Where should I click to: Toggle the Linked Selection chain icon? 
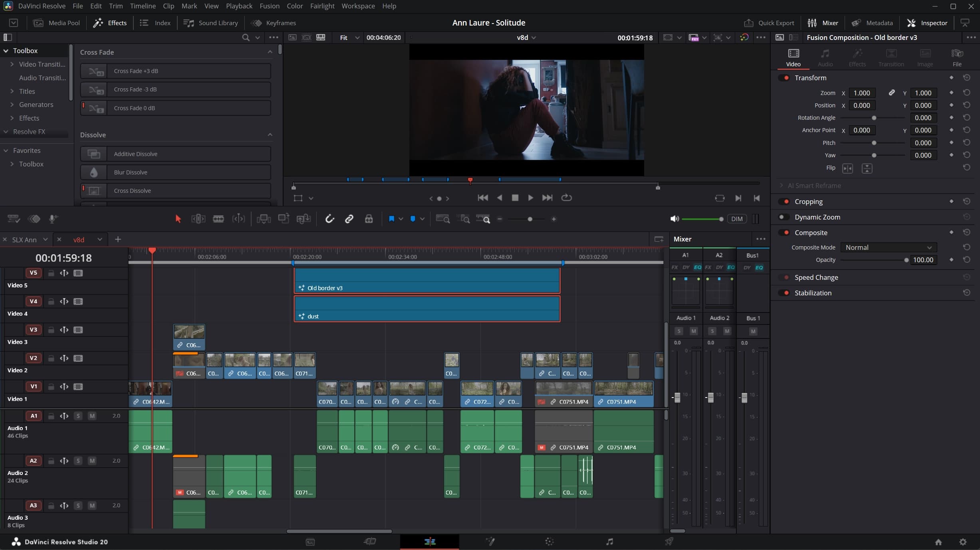(x=349, y=219)
